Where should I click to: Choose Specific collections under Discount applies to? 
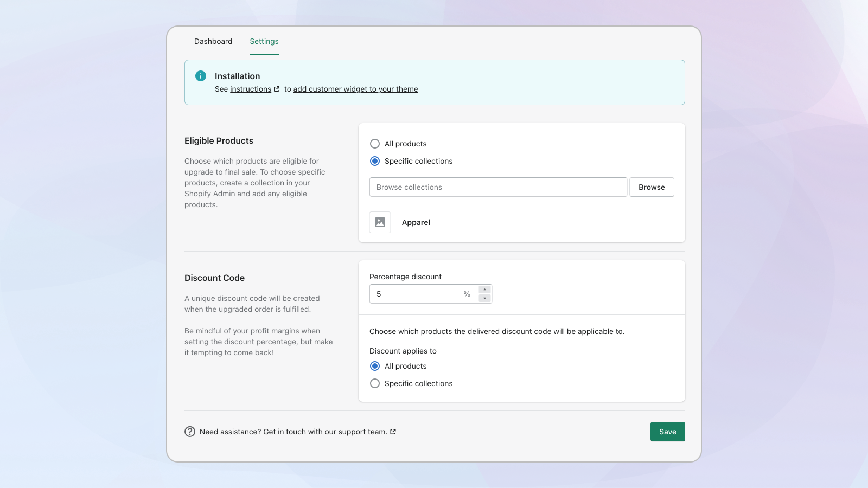click(375, 383)
